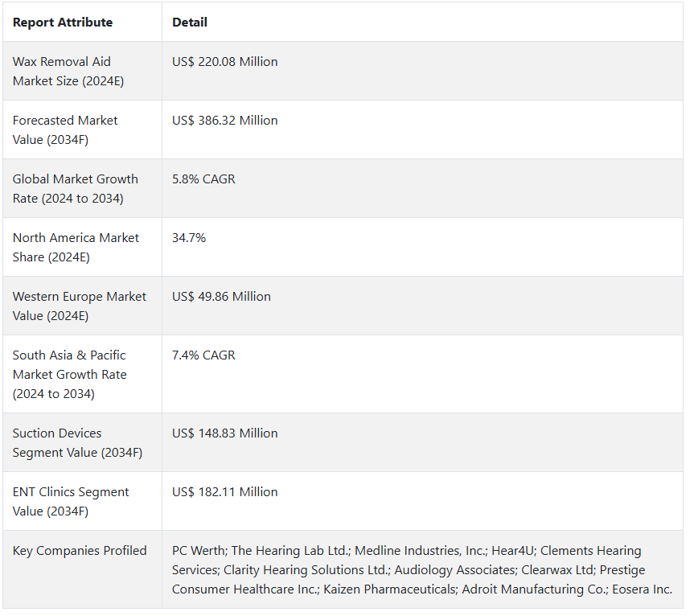The width and height of the screenshot is (690, 616).
Task: Select the Suction Devices Segment Value cell
Action: coord(77,443)
